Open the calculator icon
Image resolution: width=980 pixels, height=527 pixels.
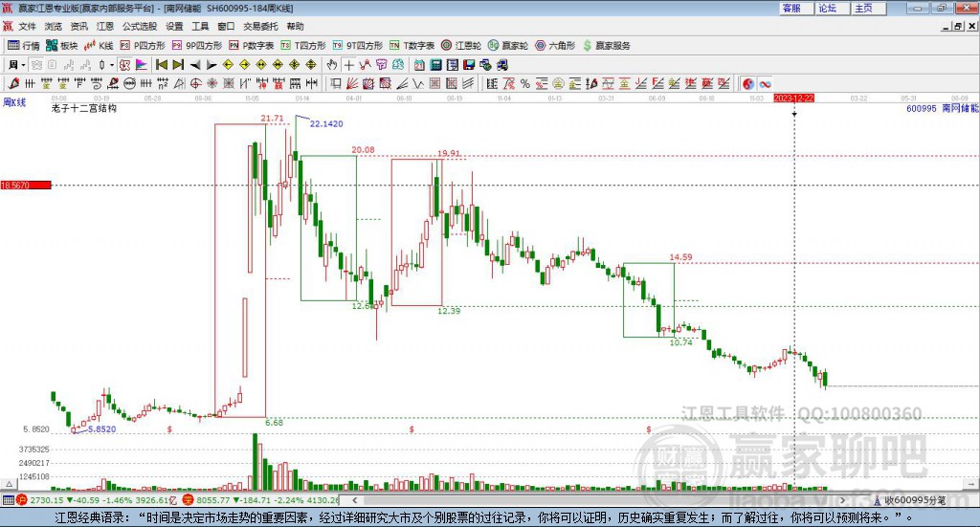435,65
